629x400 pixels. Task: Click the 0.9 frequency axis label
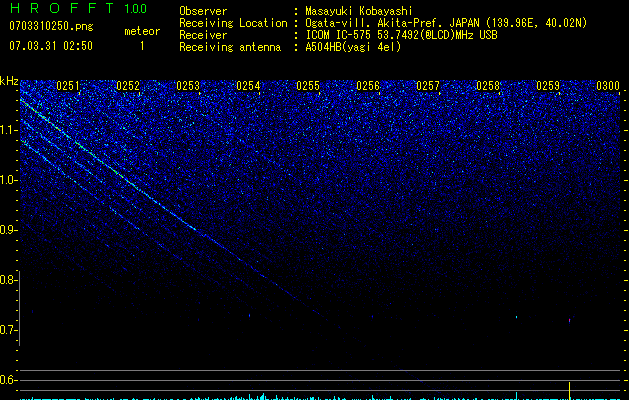coord(8,230)
